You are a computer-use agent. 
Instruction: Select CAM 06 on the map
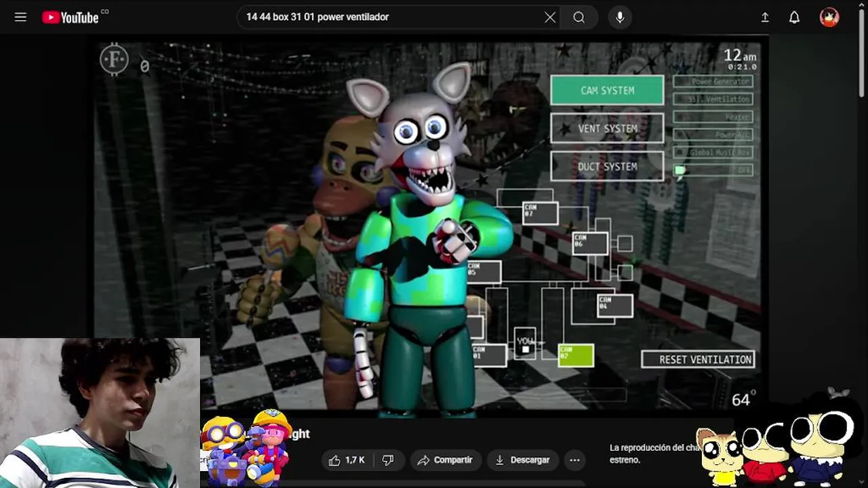[590, 243]
